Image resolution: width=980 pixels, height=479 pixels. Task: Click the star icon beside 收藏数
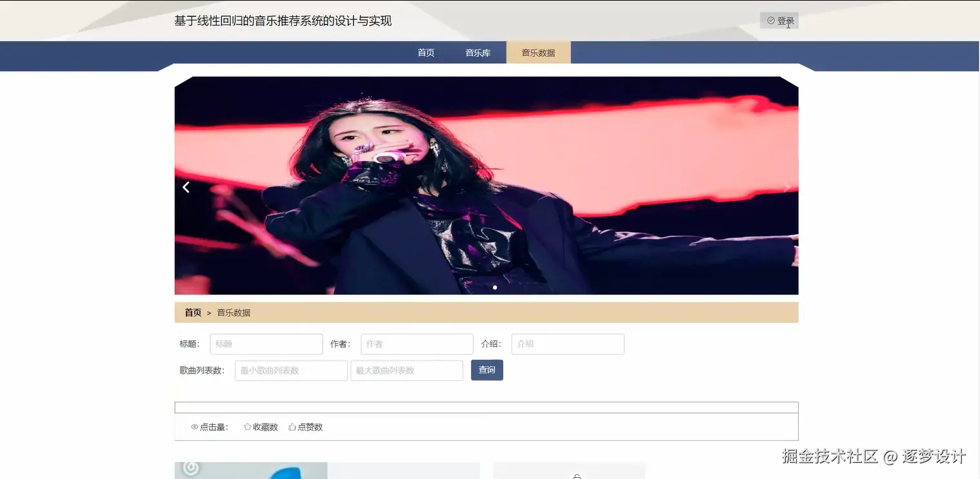click(247, 426)
